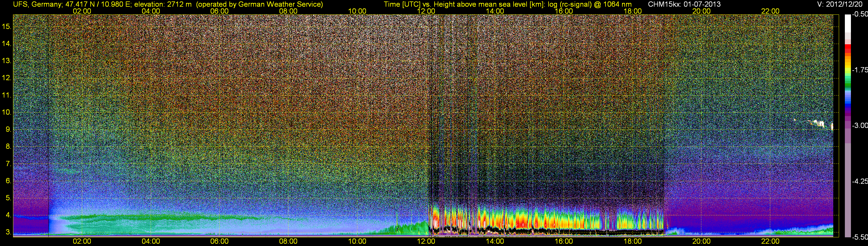868x246 pixels.
Task: Click the 'Time [UTC] vs. Height' plot title
Action: click(507, 4)
